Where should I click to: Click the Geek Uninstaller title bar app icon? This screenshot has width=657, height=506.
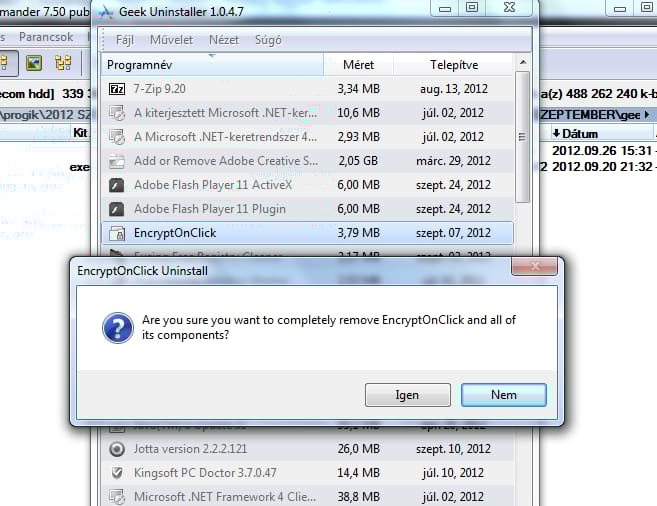click(x=106, y=13)
